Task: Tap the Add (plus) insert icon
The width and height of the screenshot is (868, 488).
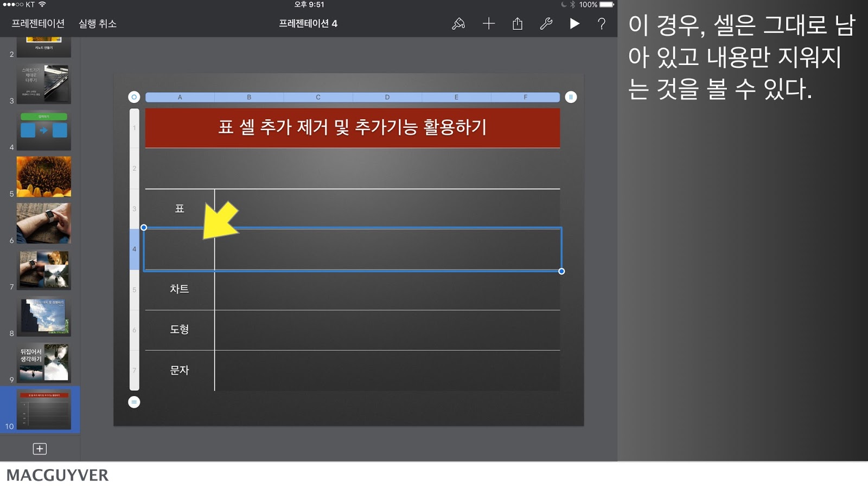Action: point(489,23)
